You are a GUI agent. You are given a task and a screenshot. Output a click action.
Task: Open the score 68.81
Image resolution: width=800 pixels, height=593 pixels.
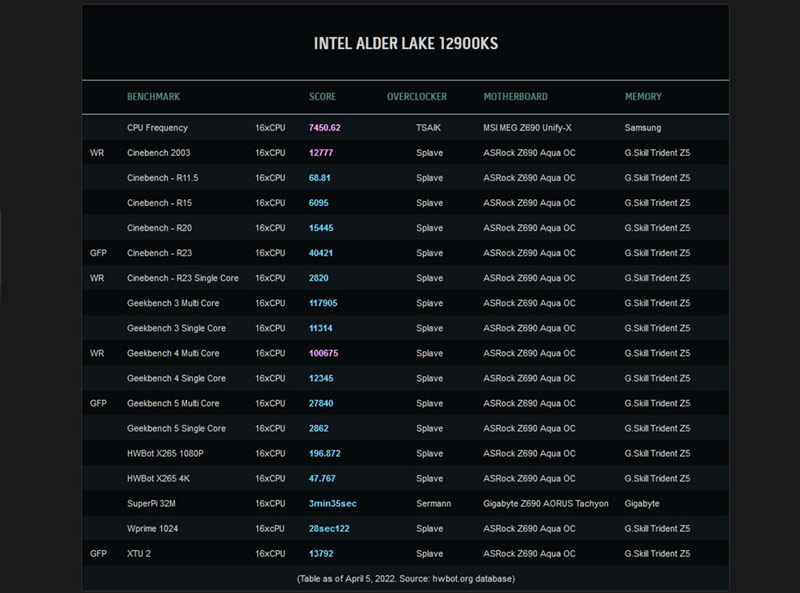coord(319,178)
